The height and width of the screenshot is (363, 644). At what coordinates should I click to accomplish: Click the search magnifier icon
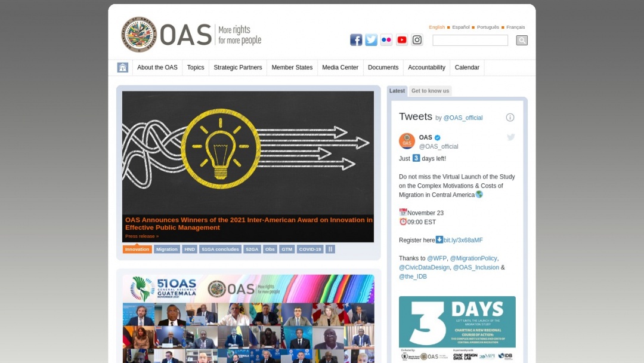click(x=521, y=40)
